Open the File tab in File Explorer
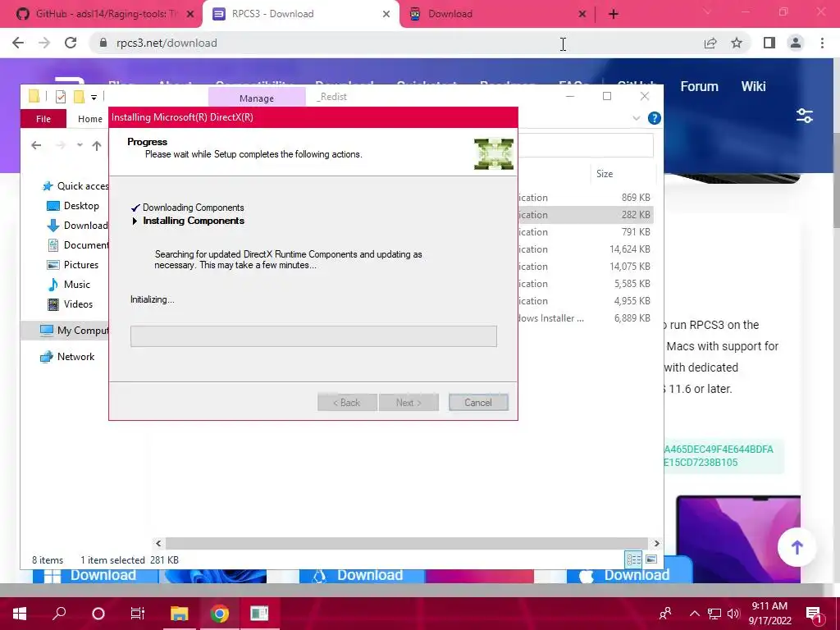This screenshot has width=840, height=630. pos(43,119)
